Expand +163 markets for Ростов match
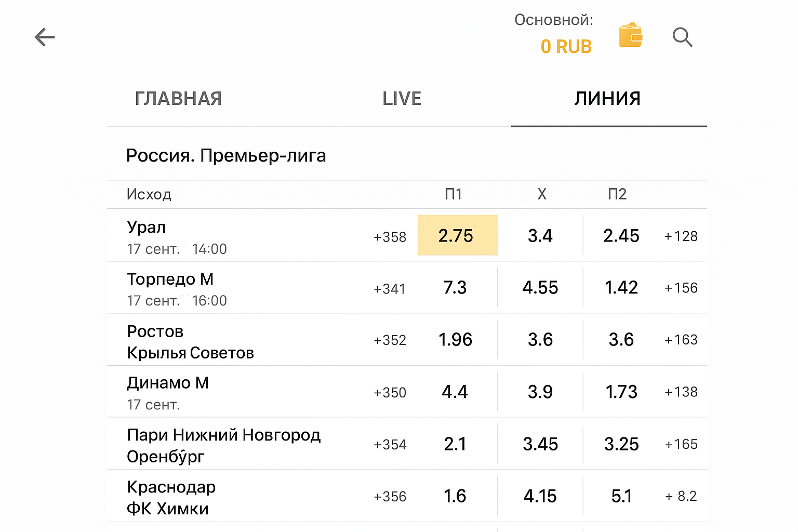This screenshot has height=532, width=798. (x=681, y=340)
